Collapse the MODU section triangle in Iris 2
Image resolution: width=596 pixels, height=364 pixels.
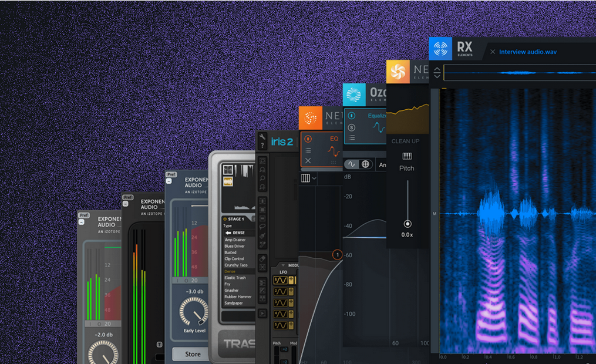pyautogui.click(x=283, y=265)
